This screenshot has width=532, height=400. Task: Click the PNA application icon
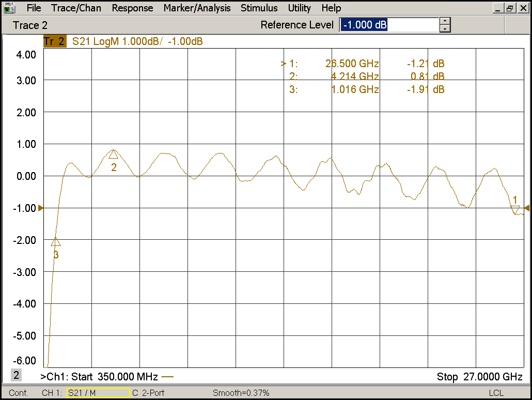(9, 8)
